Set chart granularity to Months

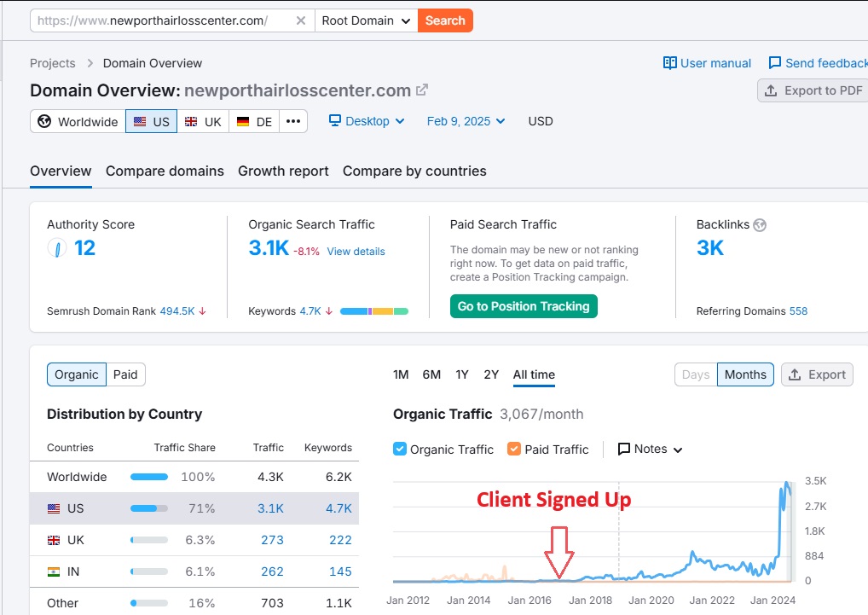[x=746, y=374]
